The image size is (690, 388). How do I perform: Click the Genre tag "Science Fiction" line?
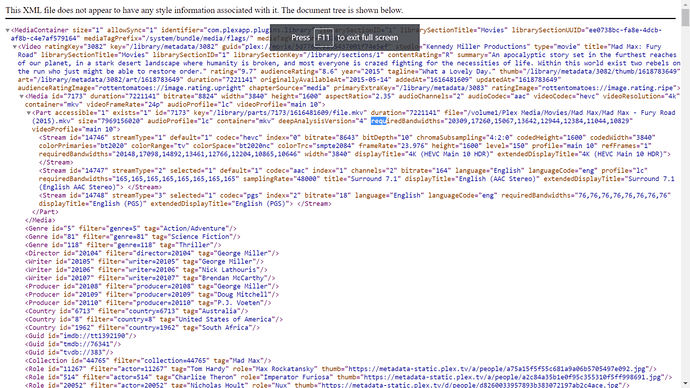coord(132,237)
